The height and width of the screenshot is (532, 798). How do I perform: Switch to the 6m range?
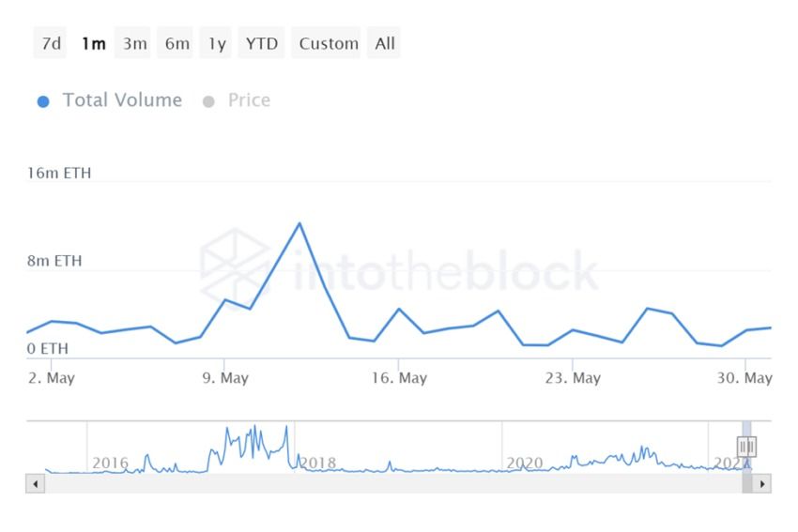click(176, 43)
